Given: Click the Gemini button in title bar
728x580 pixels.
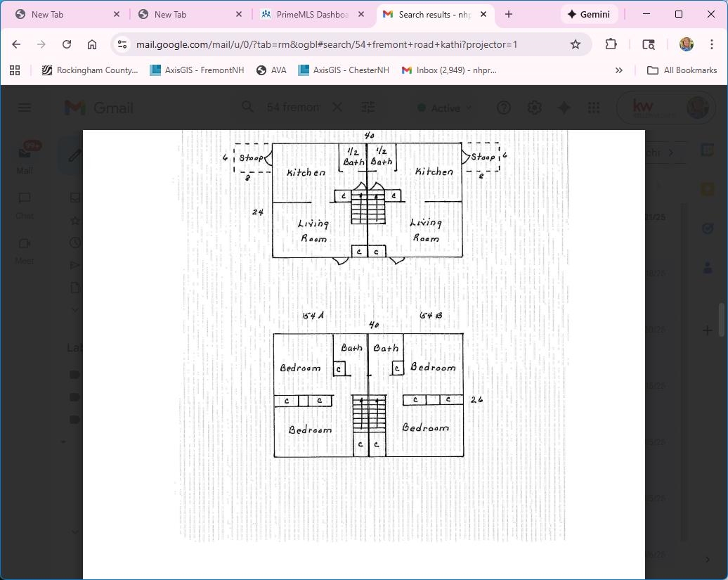Looking at the screenshot, I should (589, 14).
